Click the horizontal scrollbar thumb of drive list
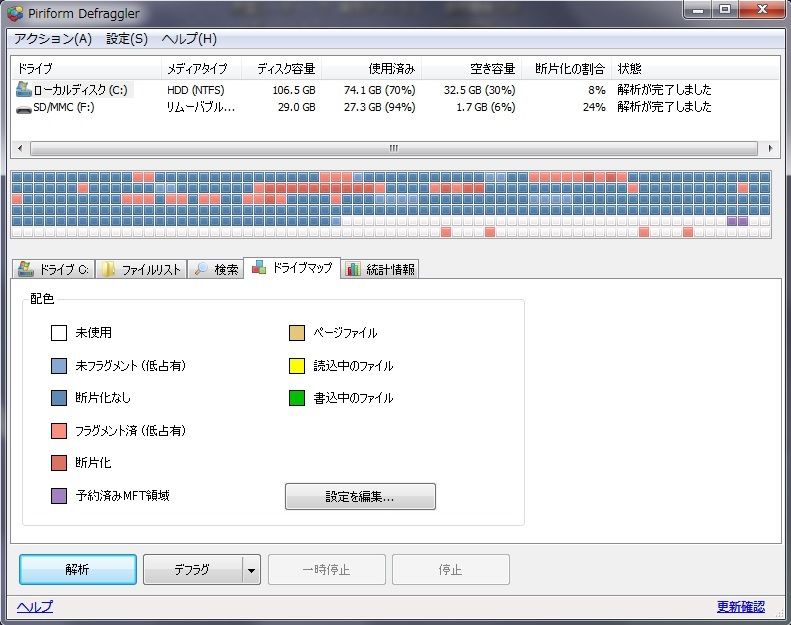Image resolution: width=791 pixels, height=625 pixels. 393,148
